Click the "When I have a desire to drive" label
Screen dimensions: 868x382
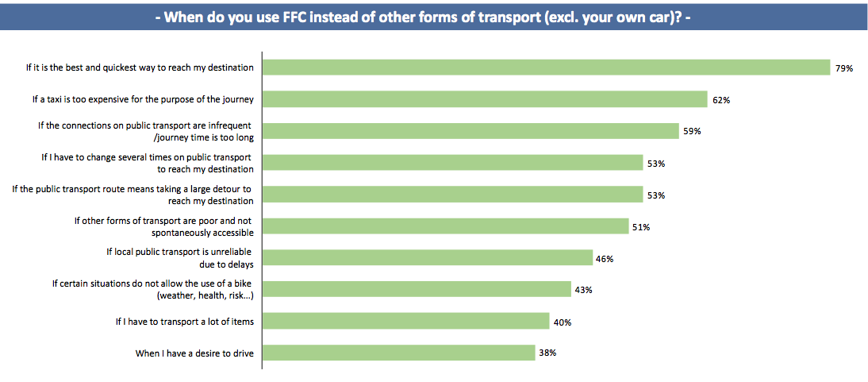pyautogui.click(x=194, y=353)
